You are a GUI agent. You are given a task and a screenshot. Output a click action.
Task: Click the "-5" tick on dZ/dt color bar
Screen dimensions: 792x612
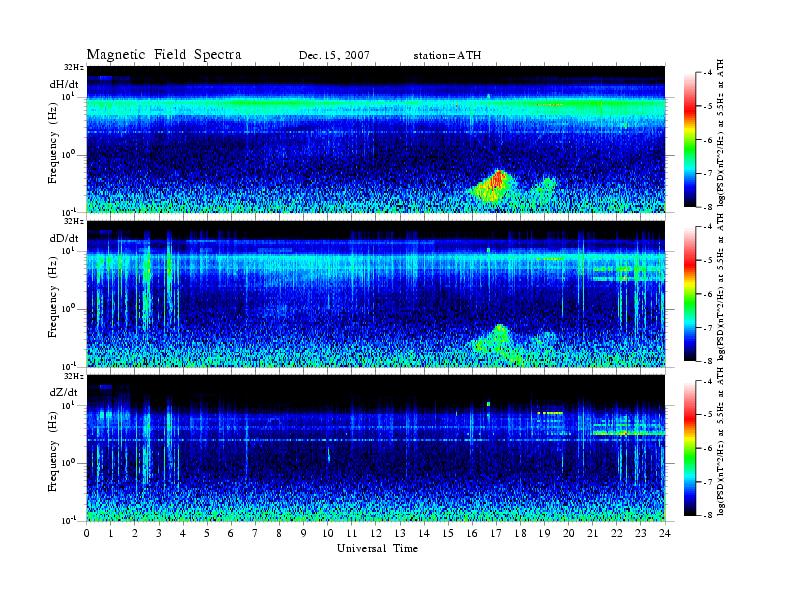pyautogui.click(x=708, y=415)
